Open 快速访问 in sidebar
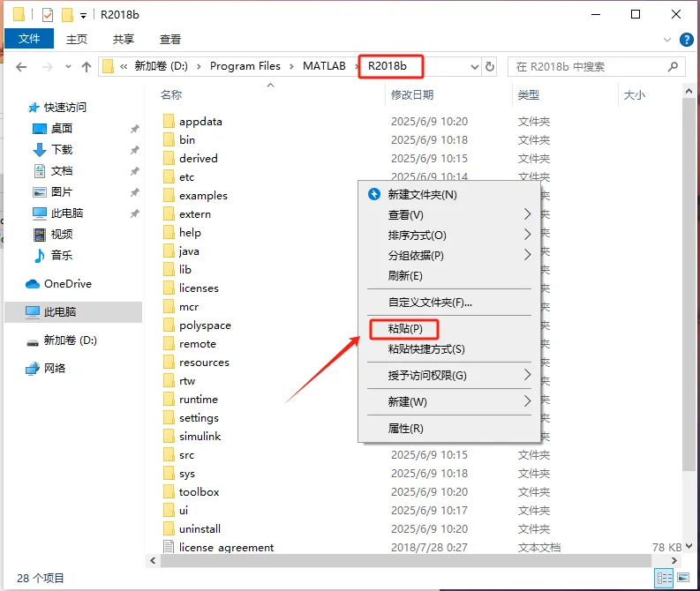 (x=56, y=108)
